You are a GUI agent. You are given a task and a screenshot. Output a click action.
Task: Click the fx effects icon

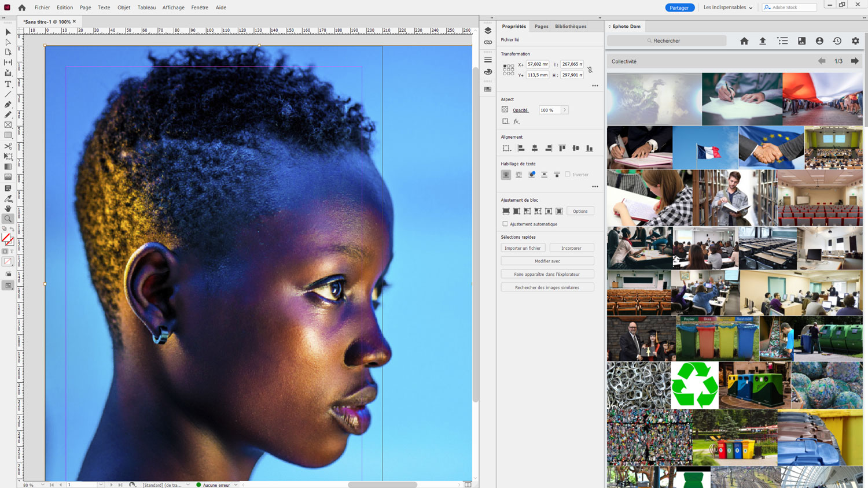(517, 121)
